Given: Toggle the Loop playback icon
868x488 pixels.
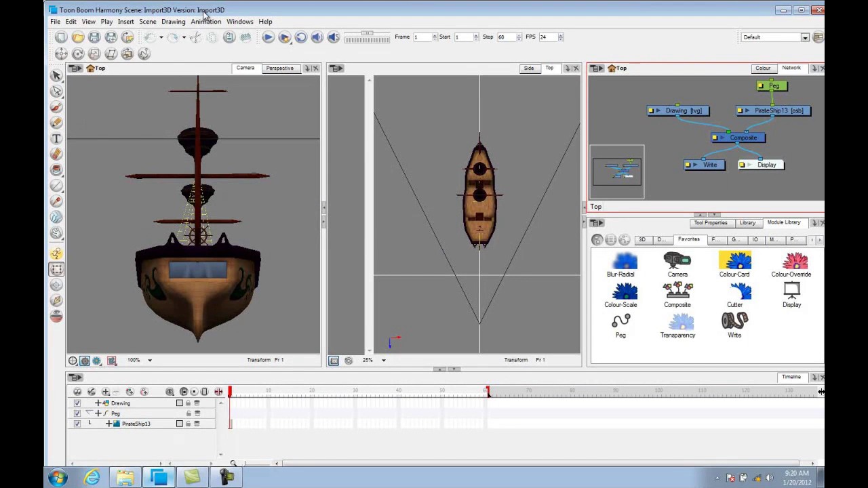Looking at the screenshot, I should tap(301, 37).
